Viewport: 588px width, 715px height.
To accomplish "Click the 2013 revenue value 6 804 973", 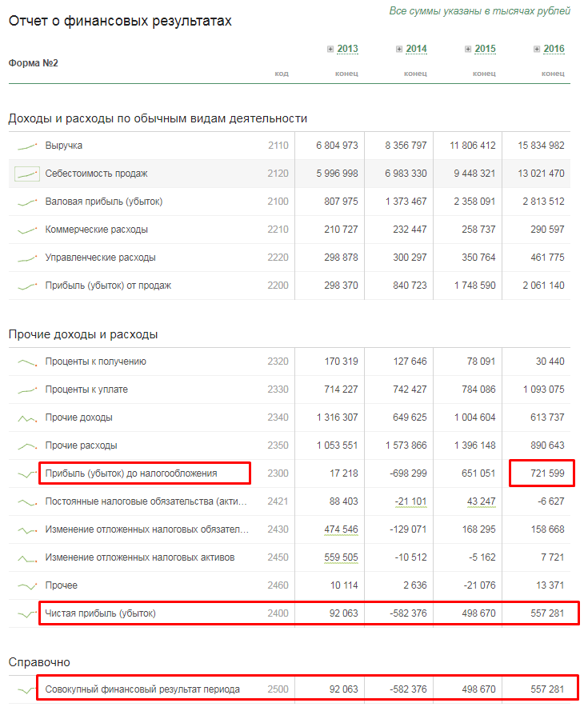I will (x=337, y=146).
